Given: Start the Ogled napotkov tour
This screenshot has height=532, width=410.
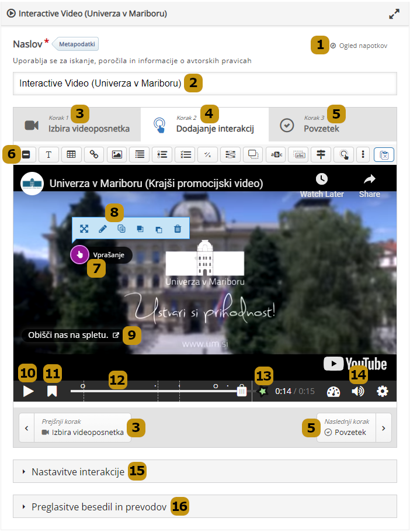Looking at the screenshot, I should [x=359, y=46].
